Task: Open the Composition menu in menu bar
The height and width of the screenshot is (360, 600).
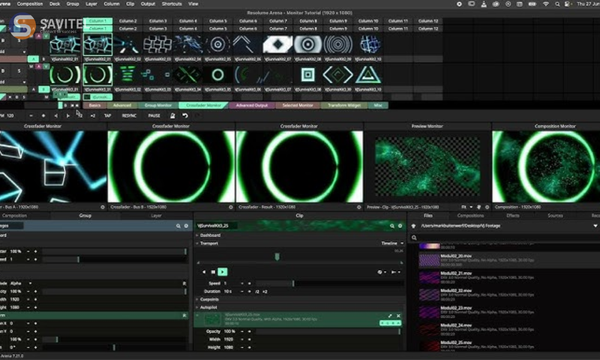Action: [x=30, y=4]
